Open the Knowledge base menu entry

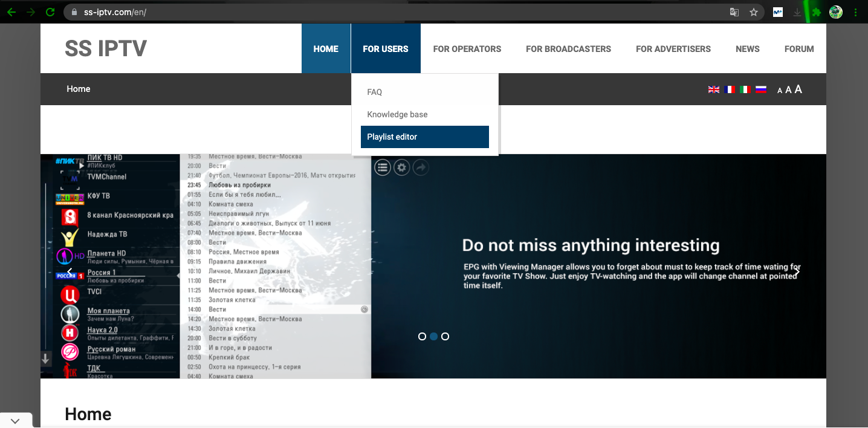pos(397,114)
